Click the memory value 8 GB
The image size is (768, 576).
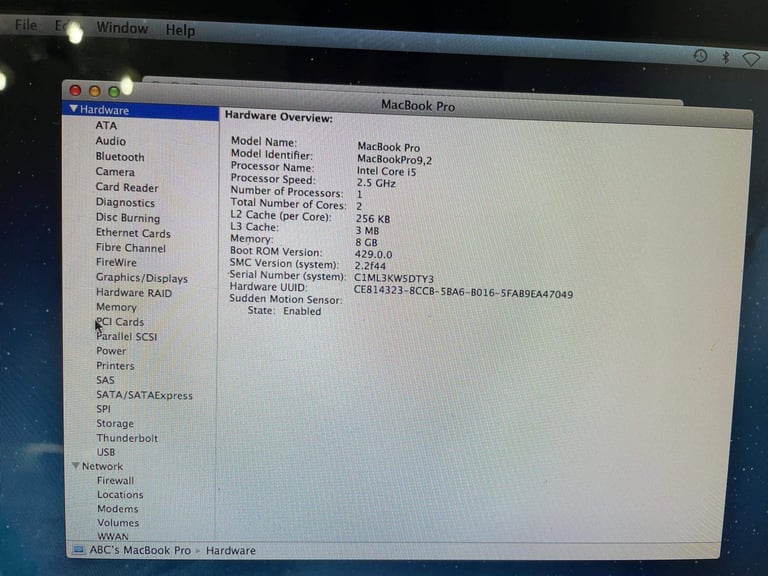(366, 242)
